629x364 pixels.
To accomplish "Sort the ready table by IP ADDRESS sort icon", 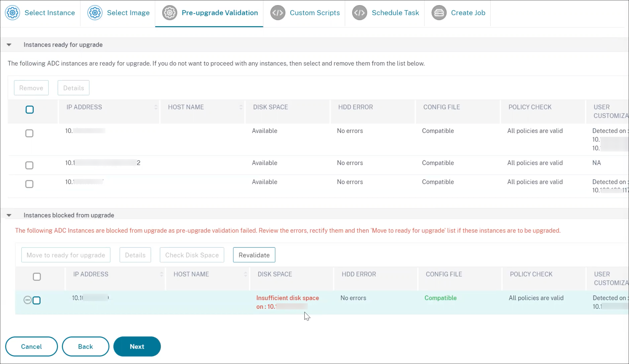I will coord(156,107).
